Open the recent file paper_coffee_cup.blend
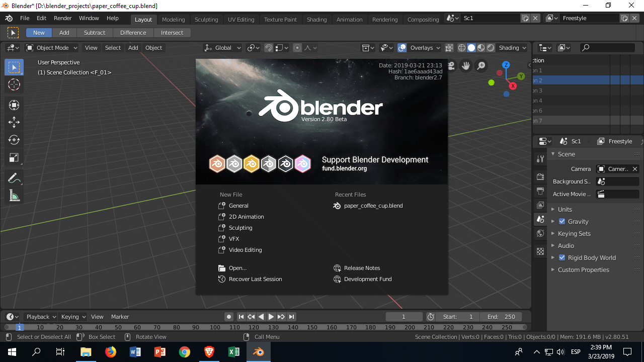Image resolution: width=644 pixels, height=362 pixels. coord(373,206)
